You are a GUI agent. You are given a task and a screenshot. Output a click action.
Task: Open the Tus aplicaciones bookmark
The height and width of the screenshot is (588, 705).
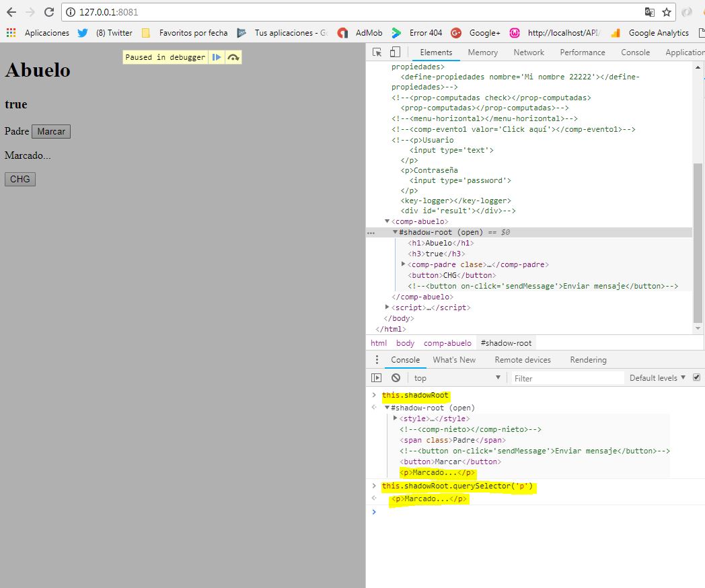click(x=283, y=33)
